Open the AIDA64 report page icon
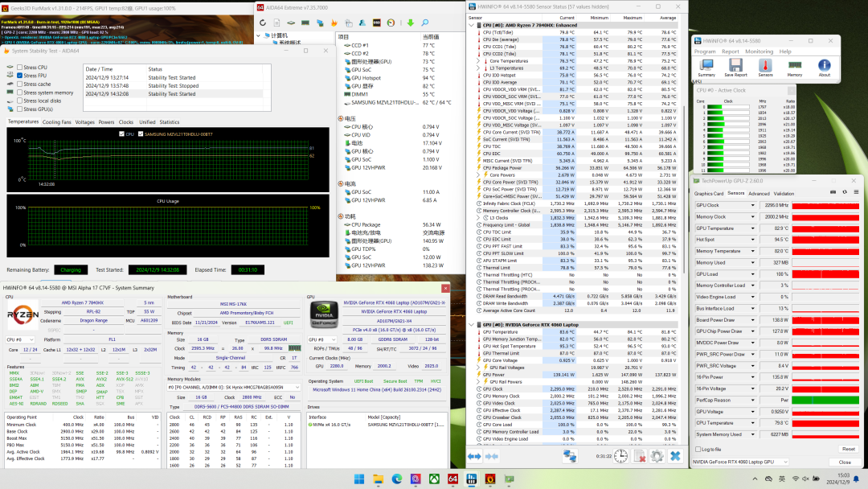 pyautogui.click(x=276, y=23)
